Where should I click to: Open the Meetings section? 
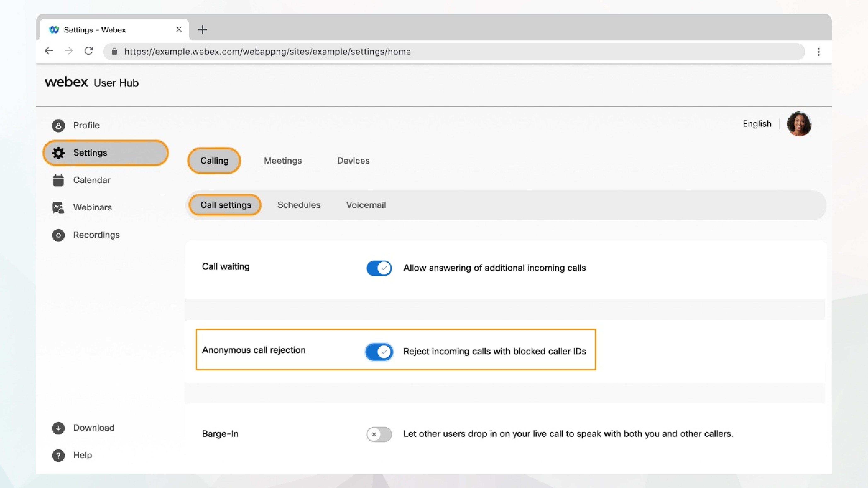tap(282, 160)
